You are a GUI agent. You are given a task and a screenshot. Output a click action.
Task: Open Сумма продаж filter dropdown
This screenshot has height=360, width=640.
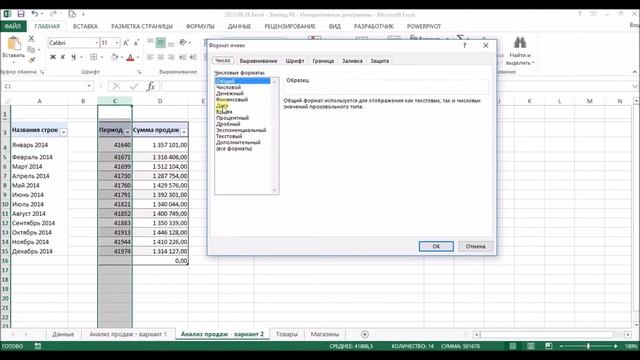pos(184,132)
